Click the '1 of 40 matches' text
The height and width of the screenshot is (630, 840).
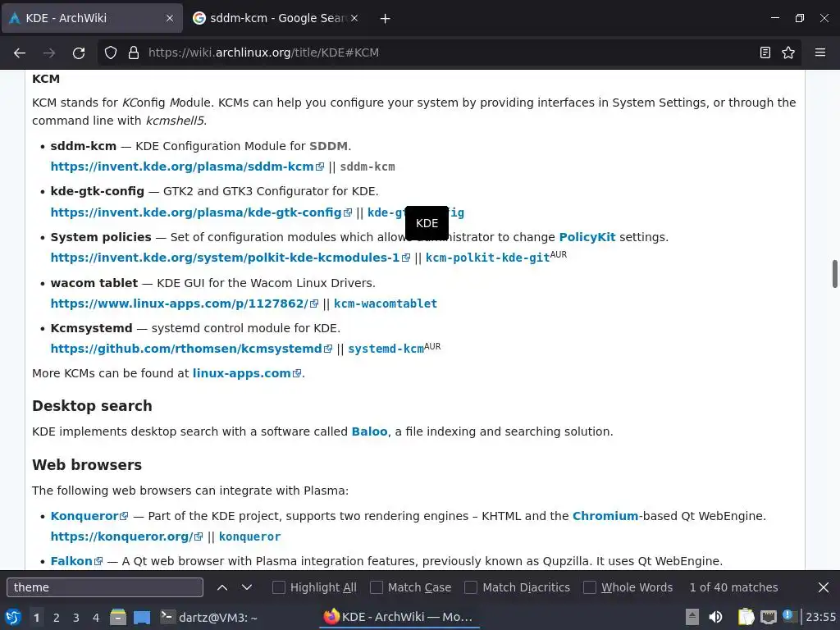[x=733, y=587]
